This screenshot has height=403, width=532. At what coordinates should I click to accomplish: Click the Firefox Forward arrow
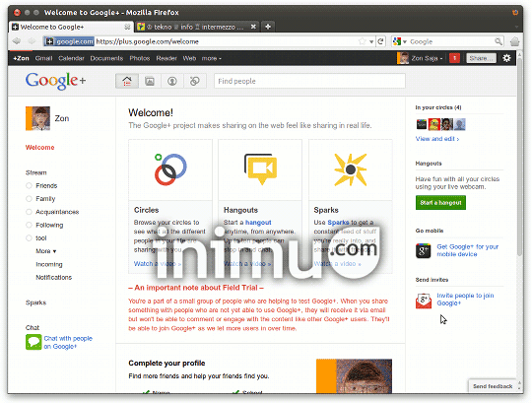(x=32, y=41)
